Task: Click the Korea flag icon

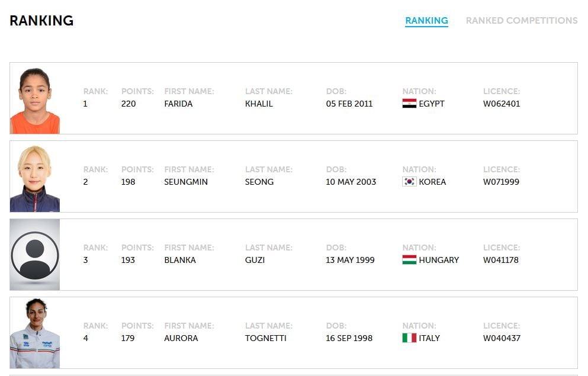Action: click(x=409, y=182)
